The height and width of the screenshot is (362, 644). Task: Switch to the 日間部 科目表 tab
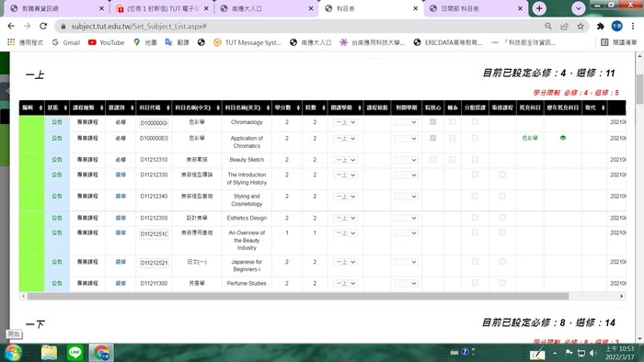click(476, 8)
